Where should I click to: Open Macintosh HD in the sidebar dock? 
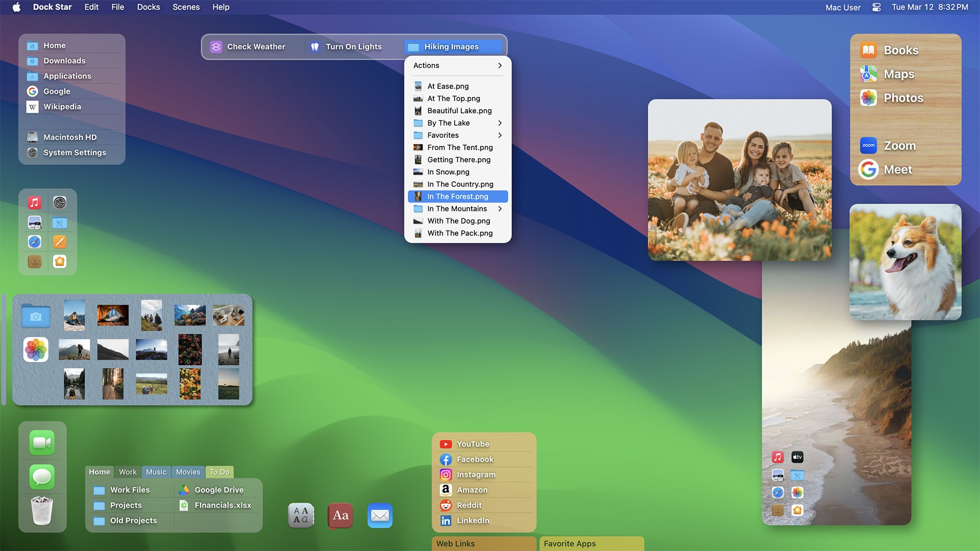pos(72,137)
